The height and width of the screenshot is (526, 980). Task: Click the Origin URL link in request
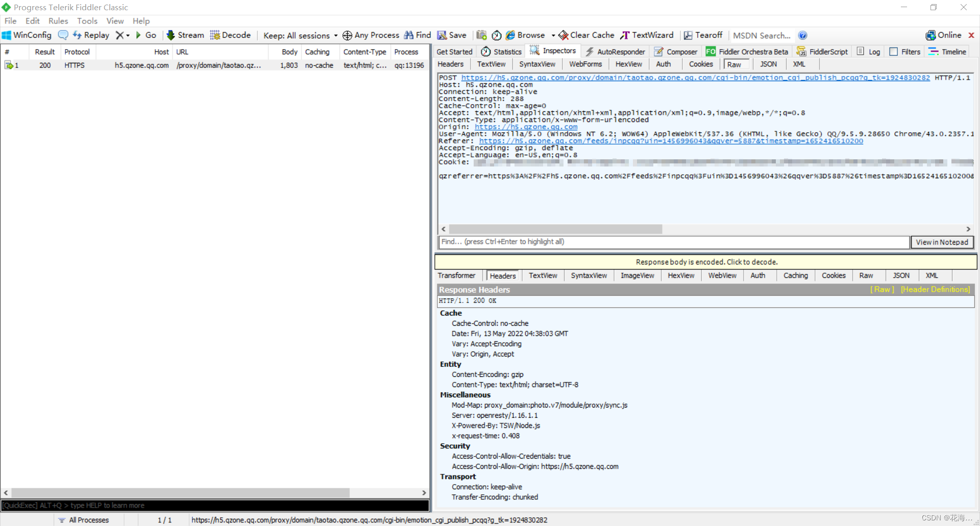tap(526, 127)
